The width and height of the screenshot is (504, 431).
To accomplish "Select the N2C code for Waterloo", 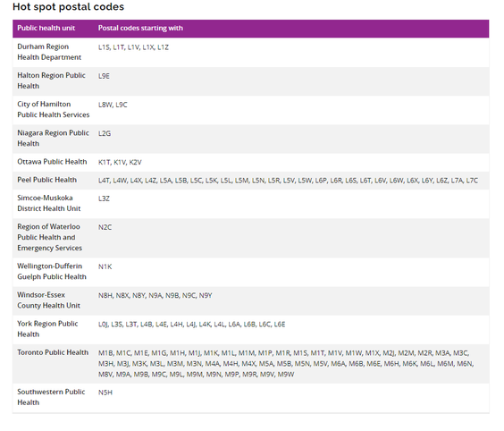I will [105, 227].
